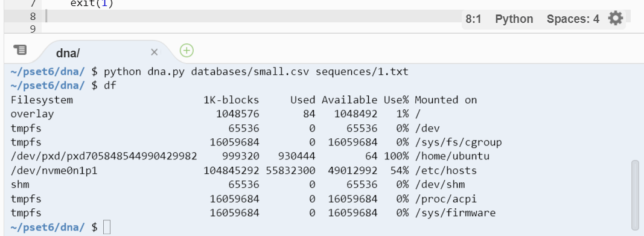
Task: Focus the terminal prompt cursor box
Action: click(x=107, y=227)
